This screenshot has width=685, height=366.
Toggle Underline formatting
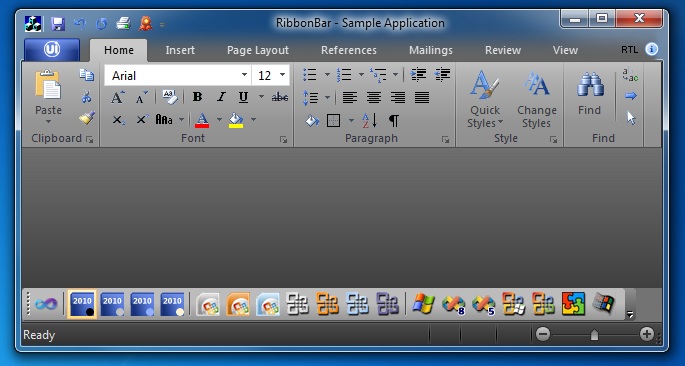coord(243,97)
